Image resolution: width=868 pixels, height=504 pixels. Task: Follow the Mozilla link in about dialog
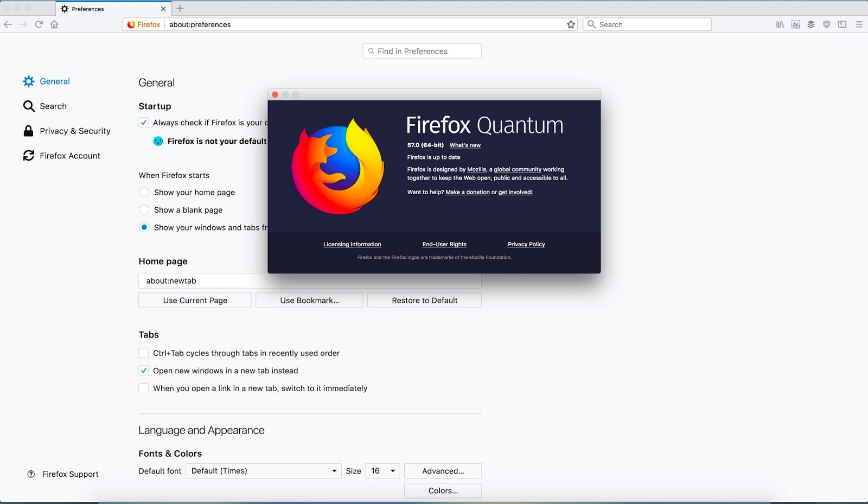[x=476, y=170]
